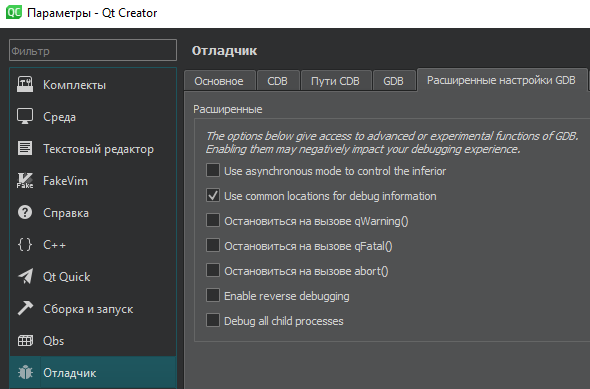Click the Отладчик bug icon
Image resolution: width=590 pixels, height=389 pixels.
point(25,372)
